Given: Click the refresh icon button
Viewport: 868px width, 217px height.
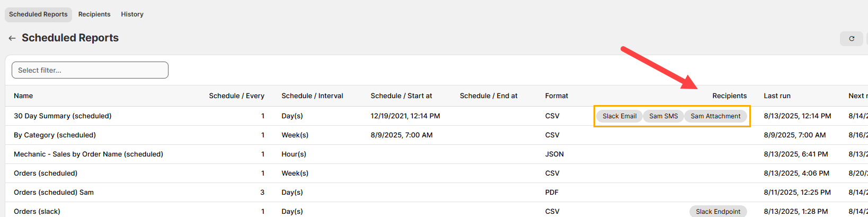Looking at the screenshot, I should click(x=852, y=39).
